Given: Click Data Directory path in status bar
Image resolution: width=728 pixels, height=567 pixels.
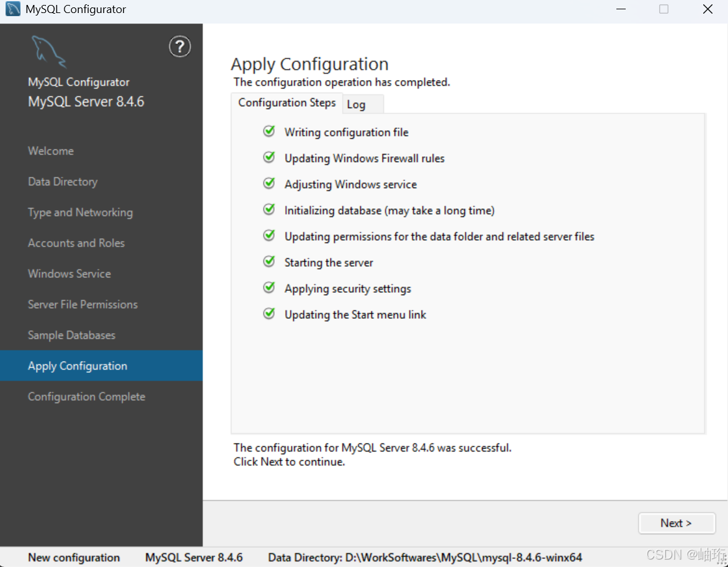Looking at the screenshot, I should 425,557.
